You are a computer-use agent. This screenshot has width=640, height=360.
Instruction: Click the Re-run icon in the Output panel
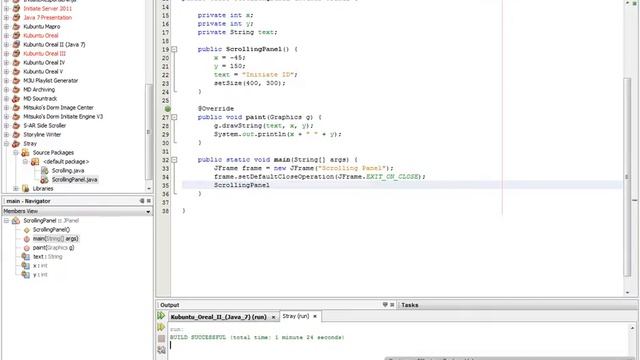[161, 316]
